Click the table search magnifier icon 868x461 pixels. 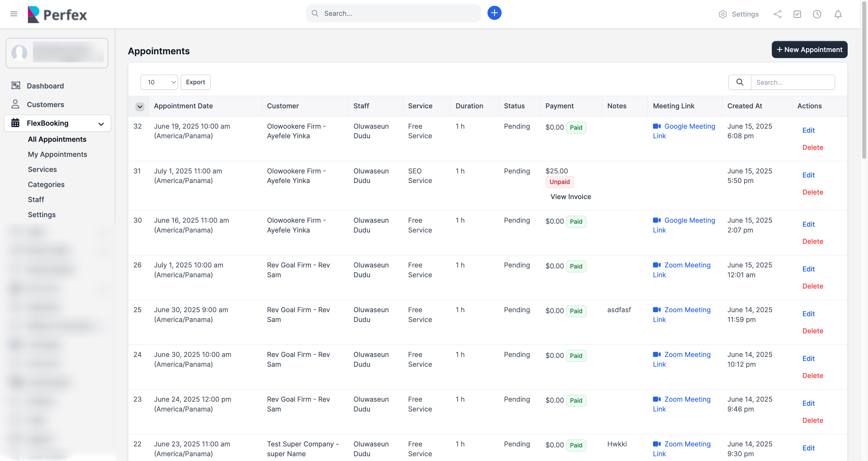tap(740, 82)
